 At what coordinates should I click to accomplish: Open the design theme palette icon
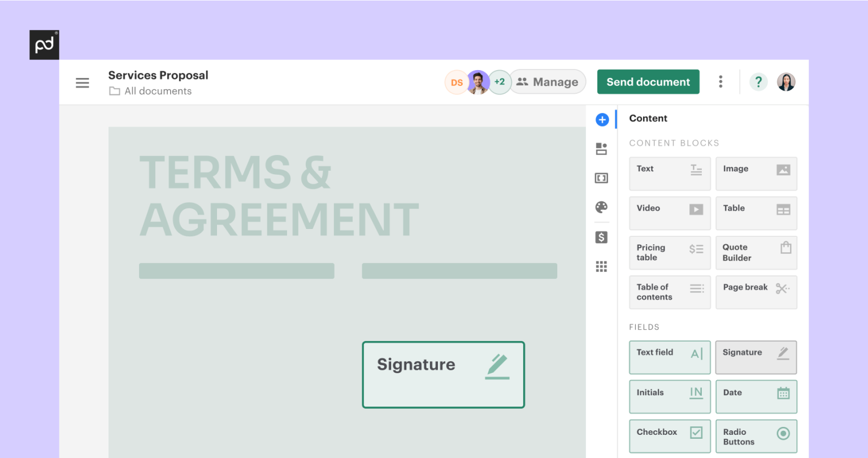tap(601, 208)
